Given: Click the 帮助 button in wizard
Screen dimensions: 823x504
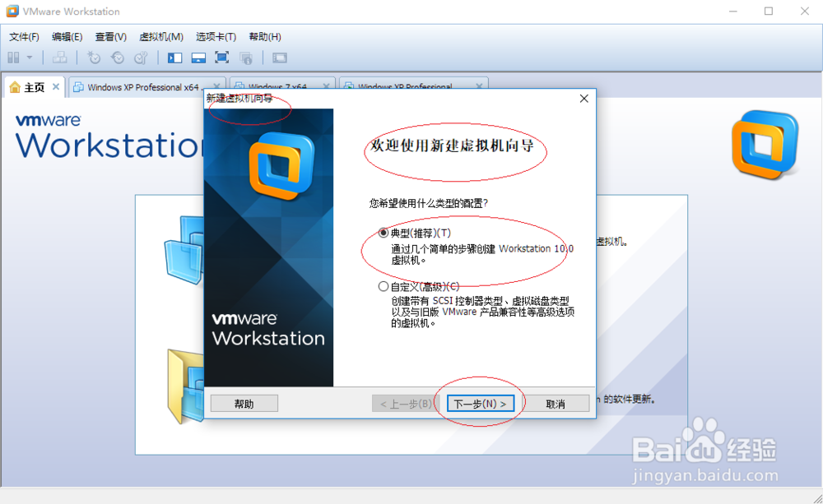Looking at the screenshot, I should click(244, 404).
